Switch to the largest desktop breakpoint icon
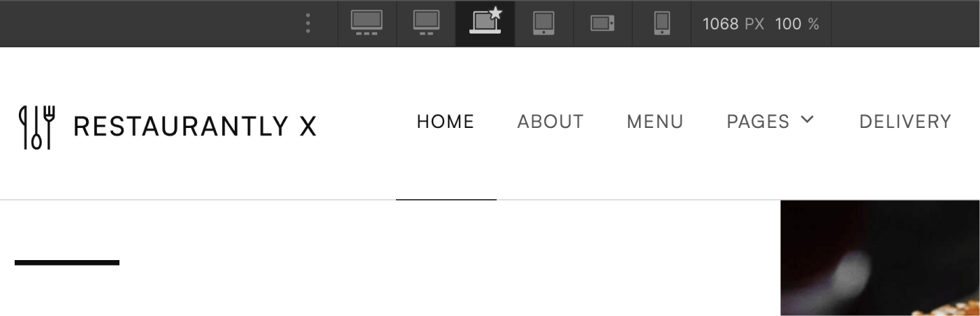The width and height of the screenshot is (980, 316). [367, 23]
